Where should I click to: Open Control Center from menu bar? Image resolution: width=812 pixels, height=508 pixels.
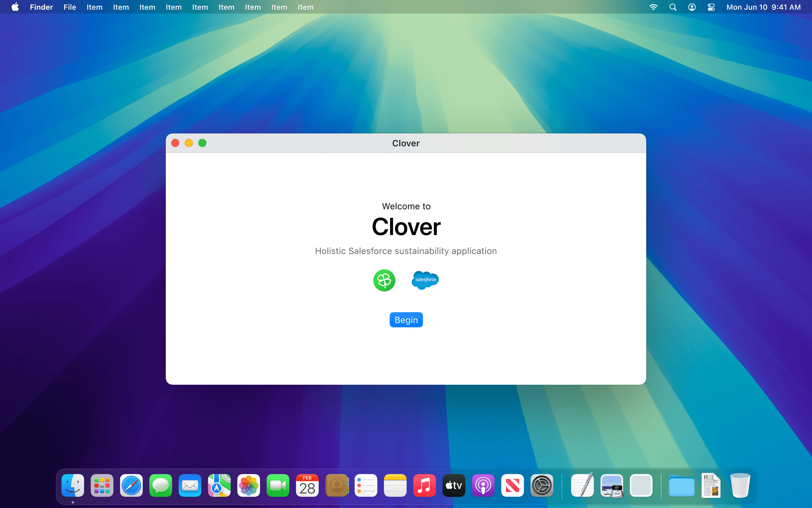(711, 7)
